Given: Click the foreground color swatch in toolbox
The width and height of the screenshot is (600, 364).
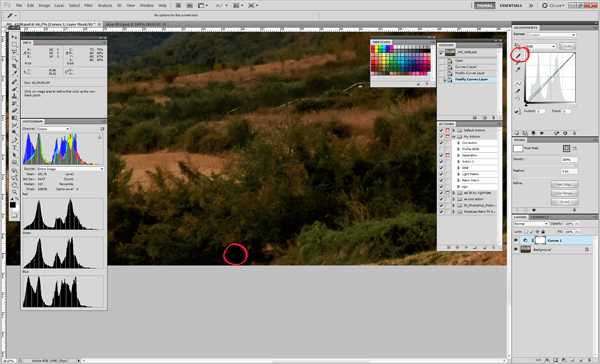Looking at the screenshot, I should [13, 205].
